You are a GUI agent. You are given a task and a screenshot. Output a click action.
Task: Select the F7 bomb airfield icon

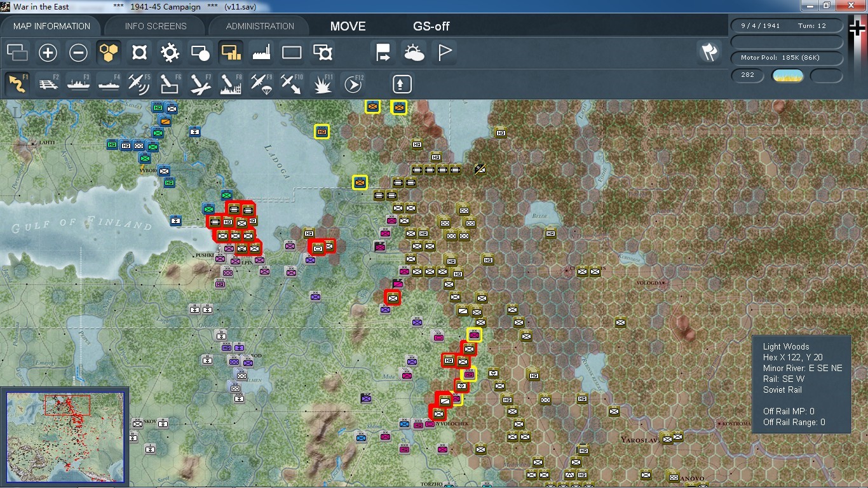[200, 84]
